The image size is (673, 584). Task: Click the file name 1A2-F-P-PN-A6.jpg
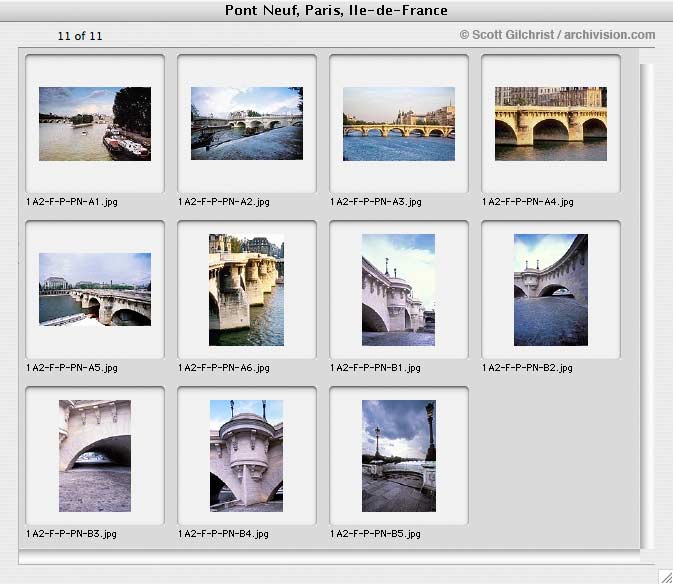tap(224, 368)
